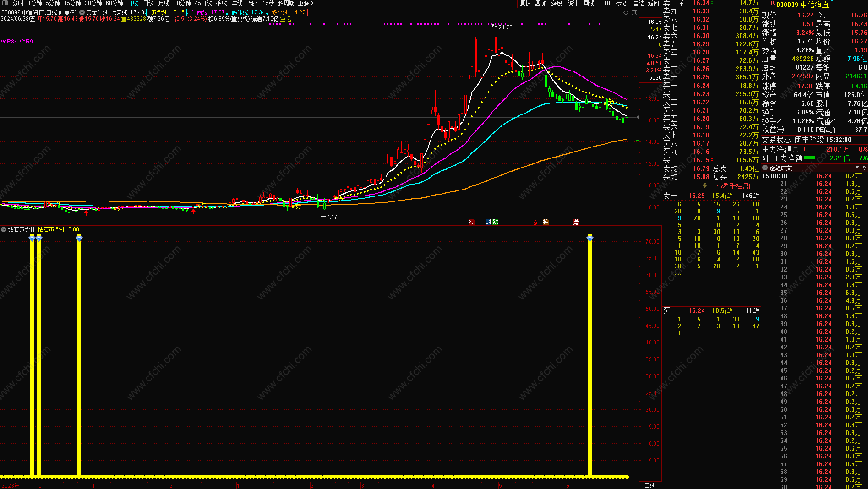Expand 更多 periods menu
The image size is (868, 489).
click(306, 3)
